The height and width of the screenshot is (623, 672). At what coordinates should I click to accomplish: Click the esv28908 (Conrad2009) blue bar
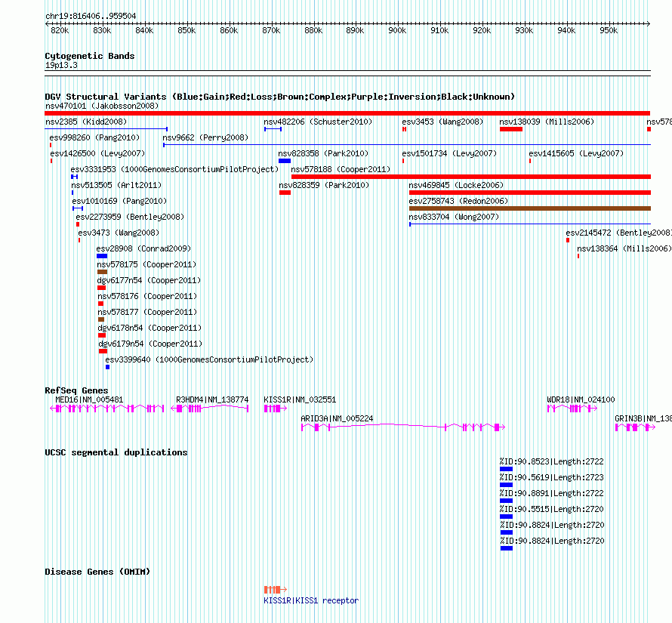(x=102, y=256)
